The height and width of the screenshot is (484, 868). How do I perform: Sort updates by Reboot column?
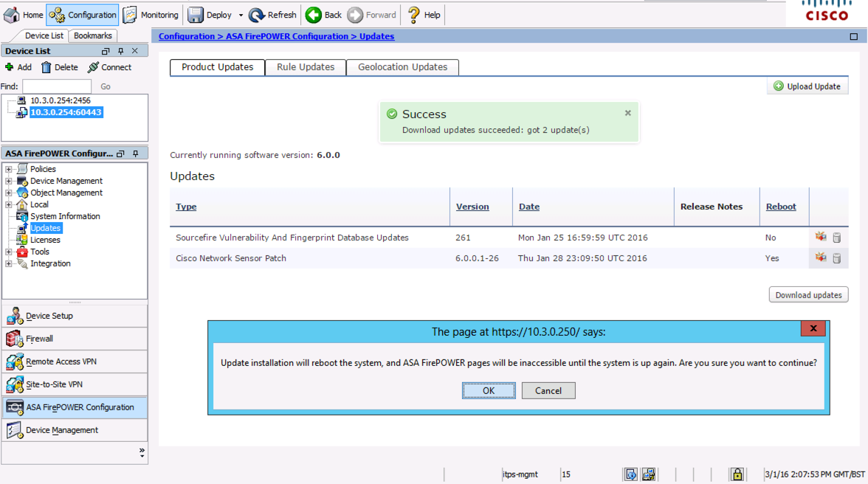pyautogui.click(x=781, y=207)
